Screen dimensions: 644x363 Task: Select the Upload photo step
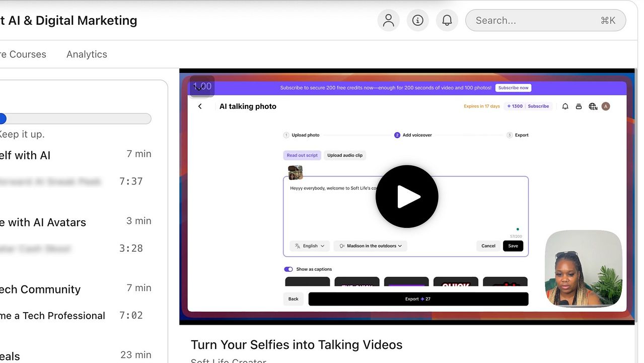(302, 135)
